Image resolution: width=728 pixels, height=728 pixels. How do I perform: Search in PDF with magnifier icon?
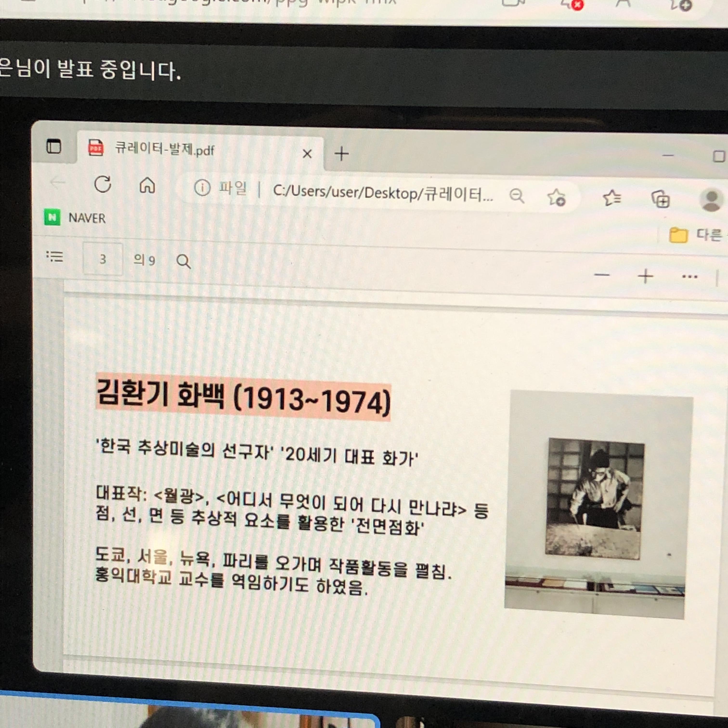[x=183, y=261]
